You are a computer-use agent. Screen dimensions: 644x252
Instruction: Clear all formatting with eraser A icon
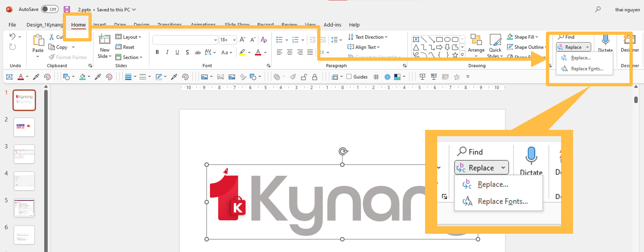click(263, 40)
